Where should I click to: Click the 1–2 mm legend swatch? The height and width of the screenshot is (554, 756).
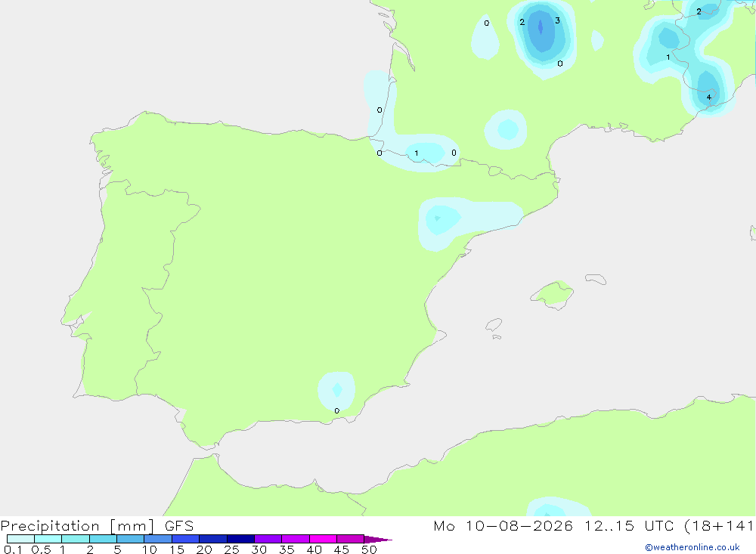click(x=76, y=539)
